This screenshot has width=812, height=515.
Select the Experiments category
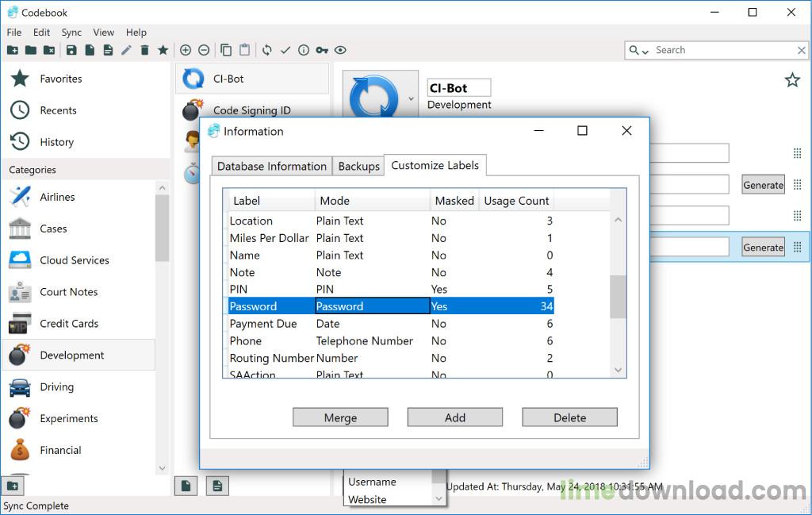[x=79, y=419]
